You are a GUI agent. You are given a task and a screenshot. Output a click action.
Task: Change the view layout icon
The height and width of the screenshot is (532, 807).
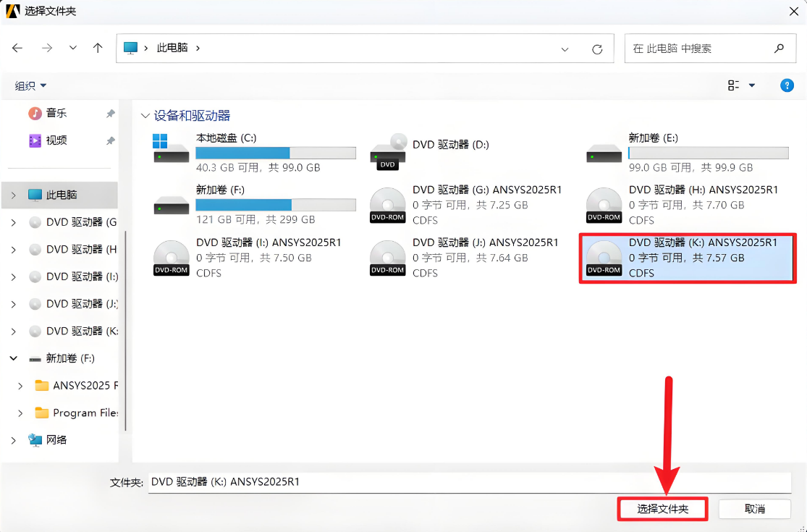point(734,85)
